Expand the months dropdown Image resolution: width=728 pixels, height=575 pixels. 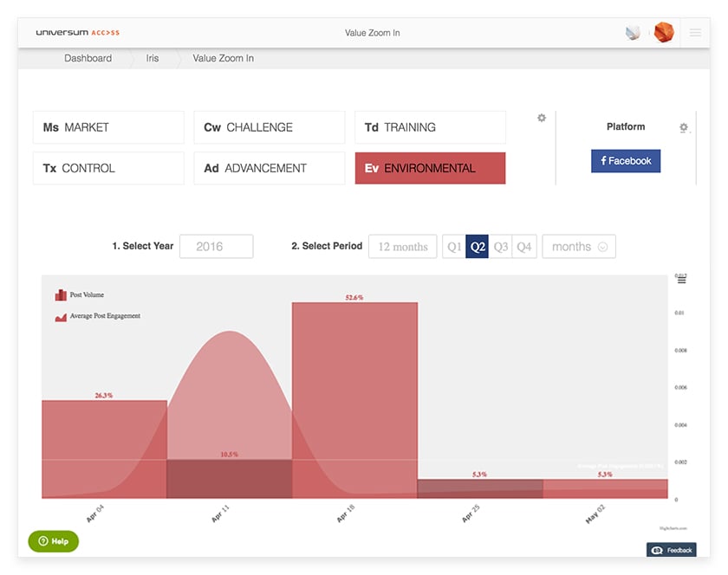click(x=579, y=247)
